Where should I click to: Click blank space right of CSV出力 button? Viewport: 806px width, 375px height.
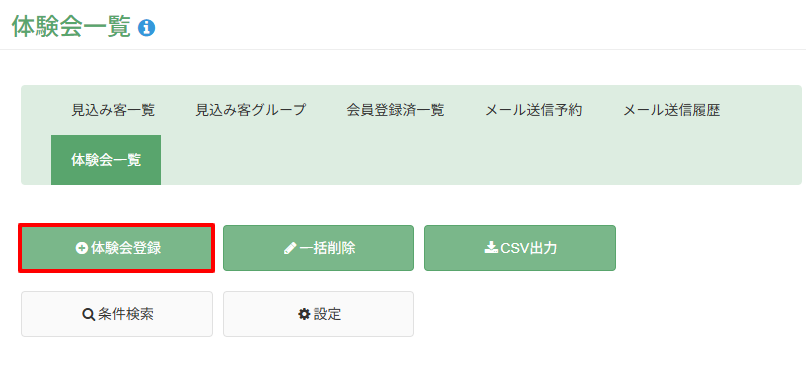click(x=709, y=248)
